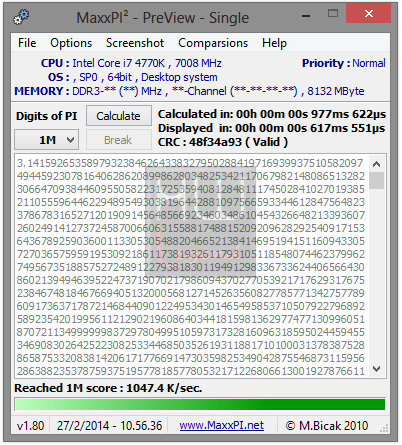Open the Help menu

274,43
